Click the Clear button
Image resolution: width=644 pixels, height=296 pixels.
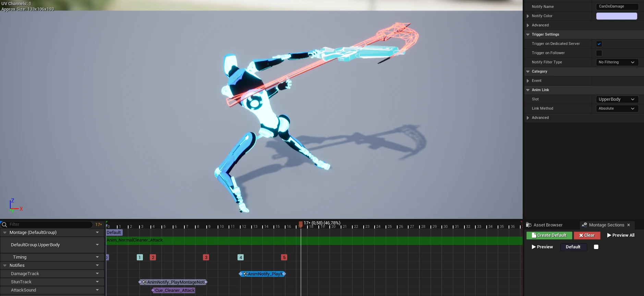pyautogui.click(x=587, y=235)
